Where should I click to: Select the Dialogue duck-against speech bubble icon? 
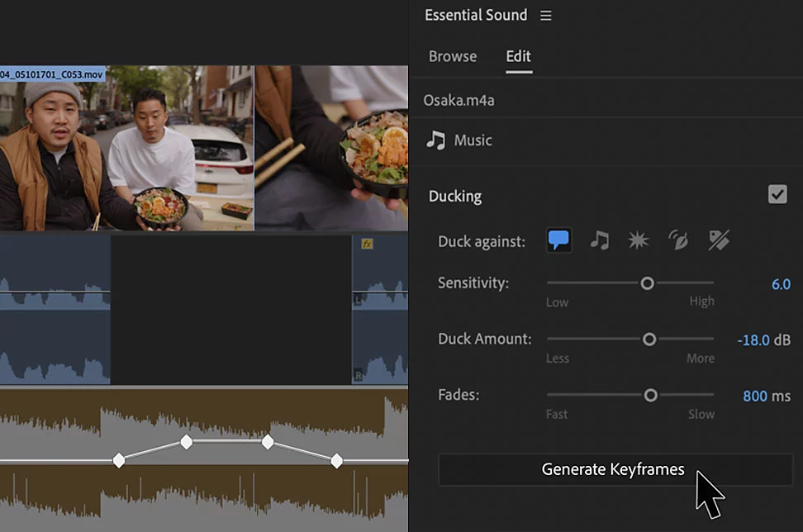click(x=558, y=240)
